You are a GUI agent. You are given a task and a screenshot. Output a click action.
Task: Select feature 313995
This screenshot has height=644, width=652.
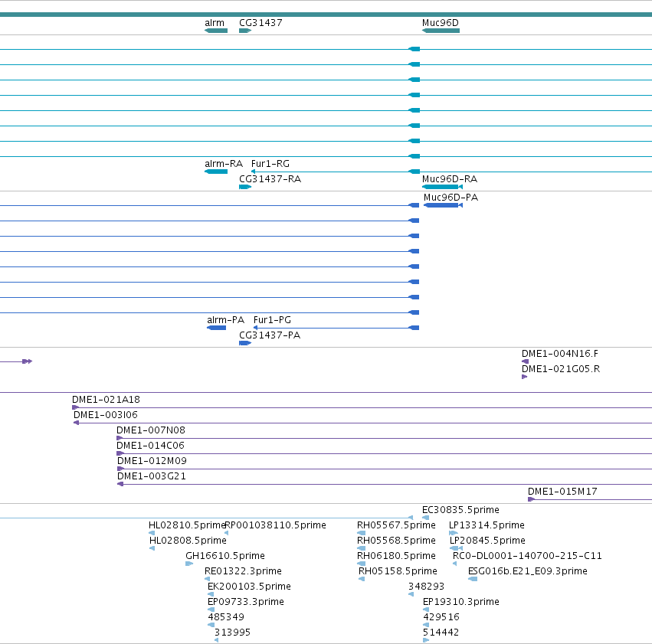click(x=216, y=640)
